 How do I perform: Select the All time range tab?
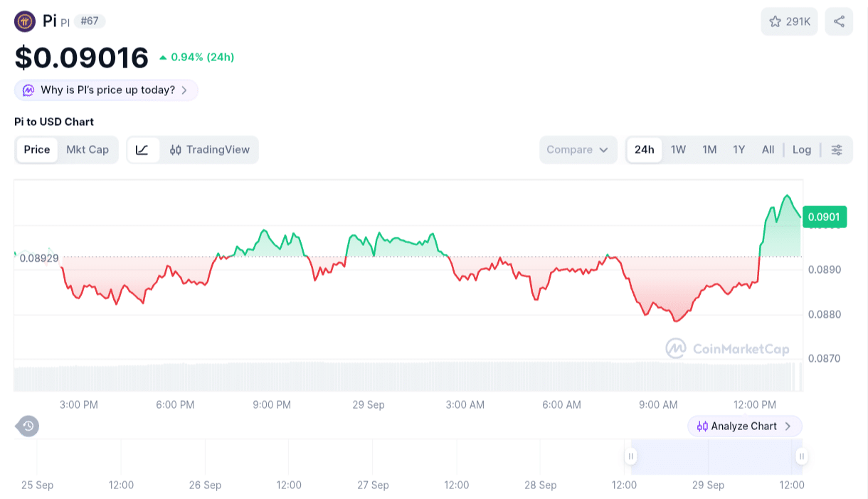[x=768, y=150]
